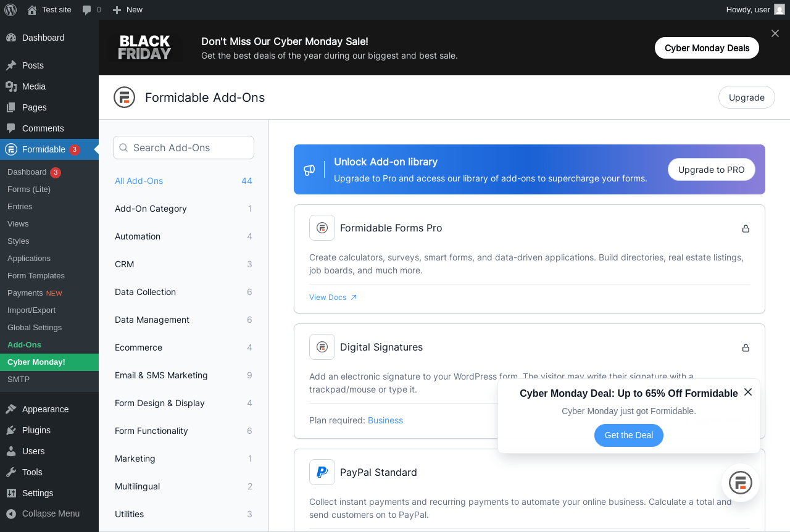The height and width of the screenshot is (532, 790).
Task: Select the Form Templates submenu item
Action: tap(36, 276)
